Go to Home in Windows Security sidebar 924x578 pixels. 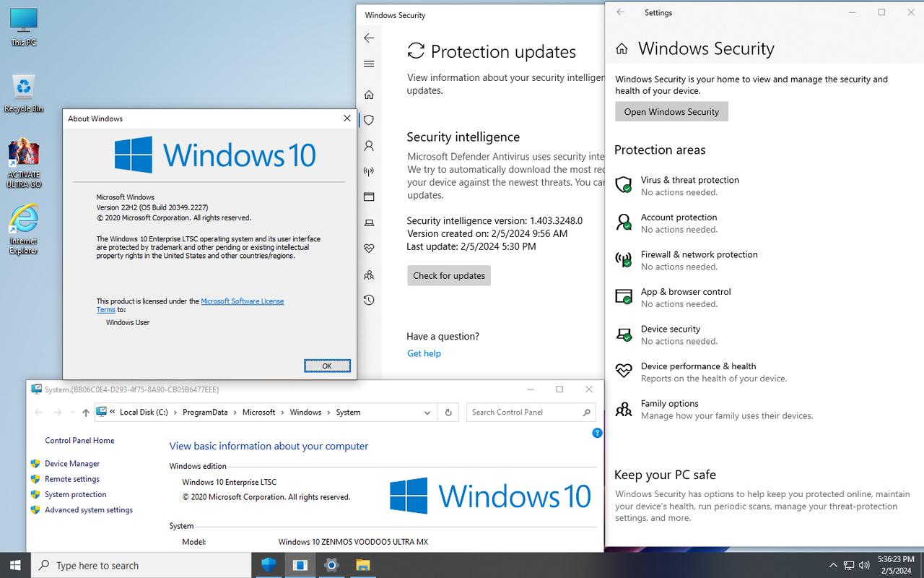pyautogui.click(x=369, y=95)
